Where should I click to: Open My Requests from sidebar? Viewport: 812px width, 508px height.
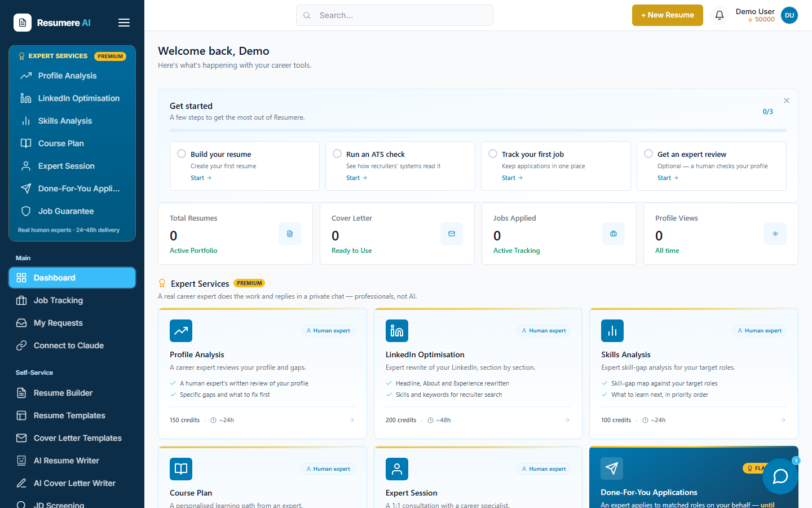click(72, 323)
